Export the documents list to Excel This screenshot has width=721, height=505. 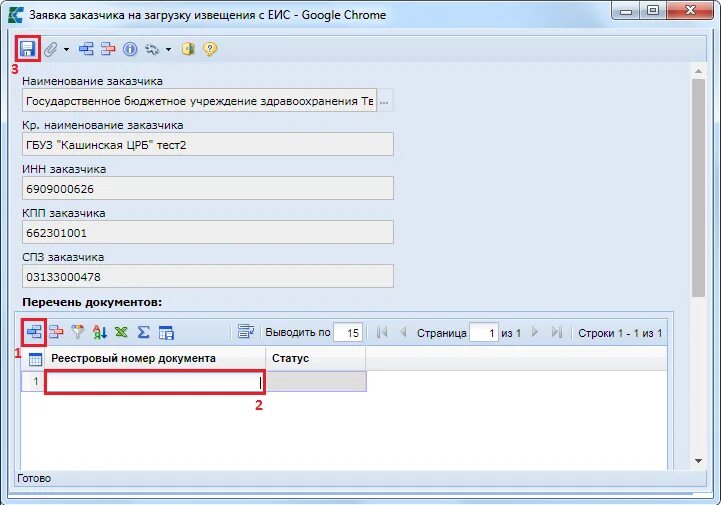[121, 332]
